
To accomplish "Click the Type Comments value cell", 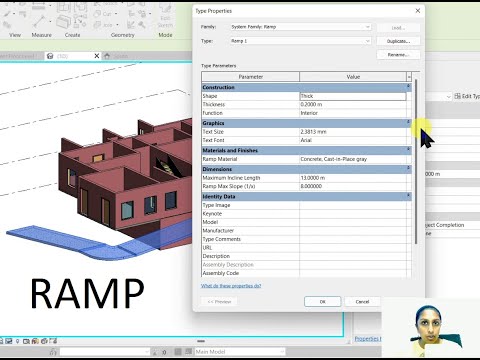I will click(x=353, y=239).
